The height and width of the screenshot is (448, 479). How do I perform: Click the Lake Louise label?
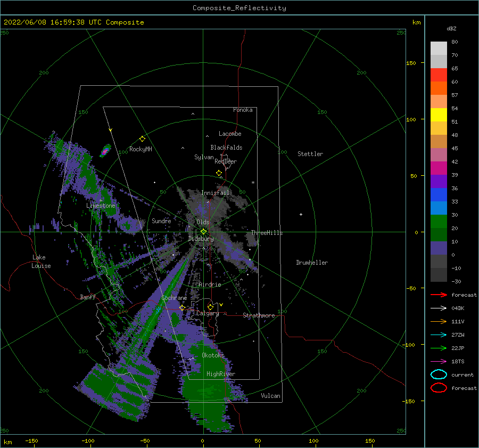pyautogui.click(x=41, y=262)
